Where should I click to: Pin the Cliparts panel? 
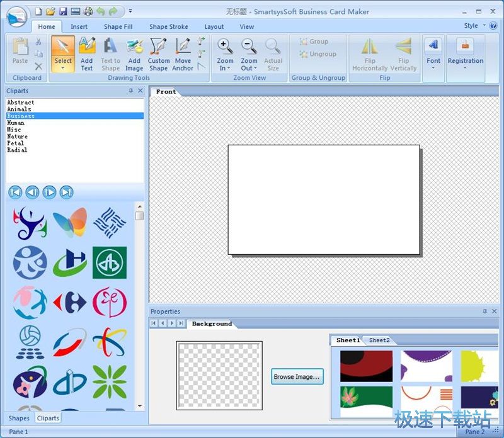[131, 91]
